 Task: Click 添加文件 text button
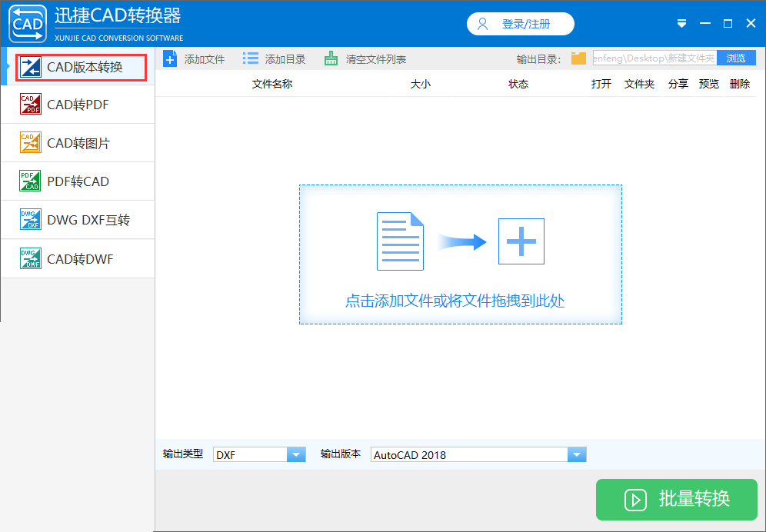tap(205, 60)
